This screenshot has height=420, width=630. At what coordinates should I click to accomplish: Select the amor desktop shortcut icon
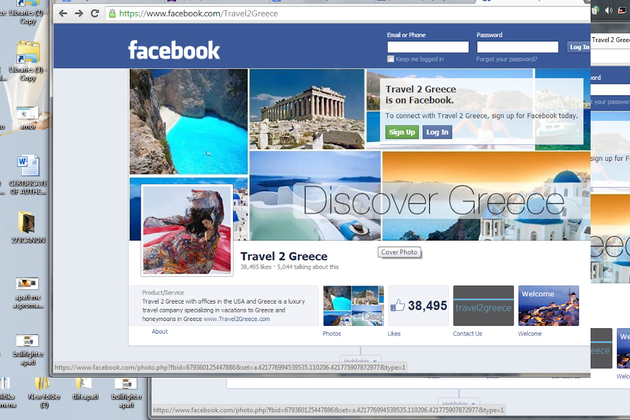28,118
